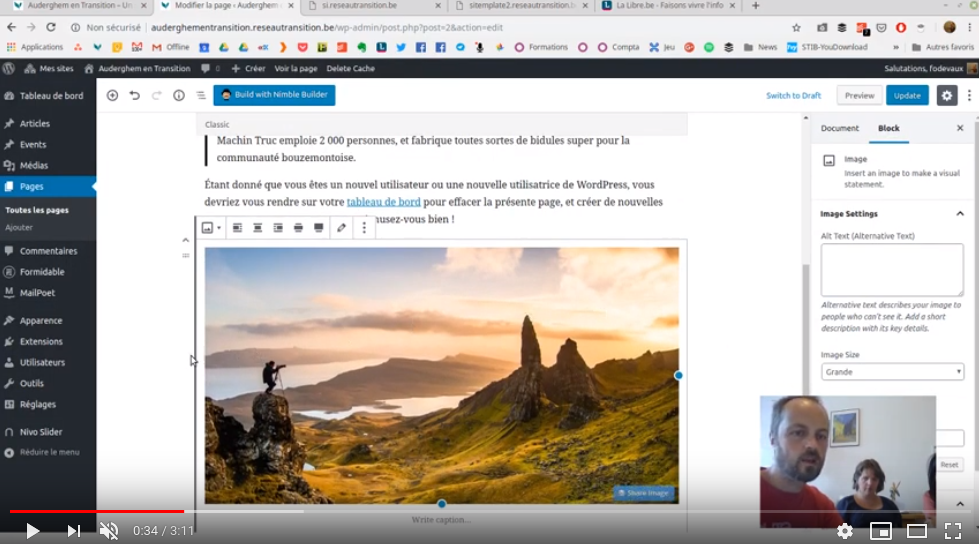This screenshot has height=544, width=979.
Task: Set image to wide width
Action: [x=298, y=228]
